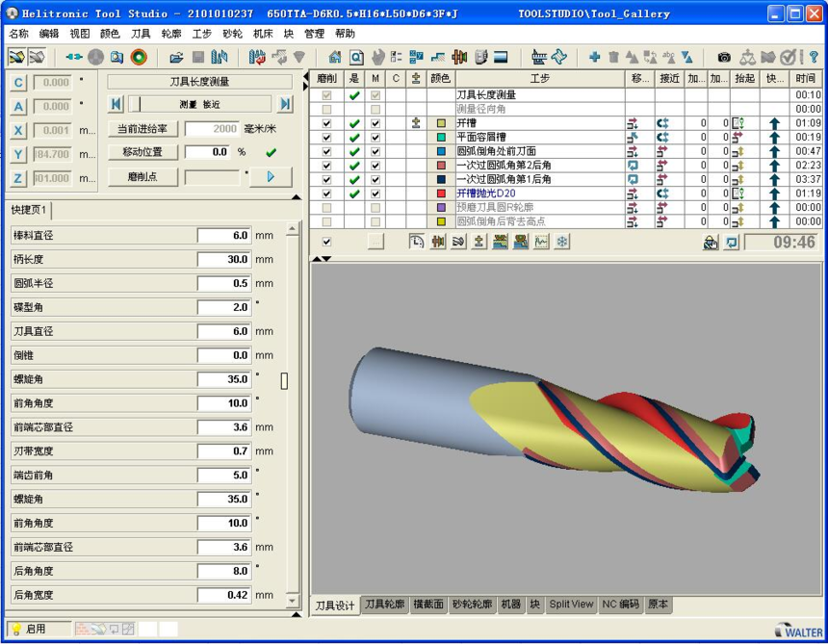Image resolution: width=828 pixels, height=644 pixels.
Task: Click the graph curve icon under operations list
Action: (541, 242)
